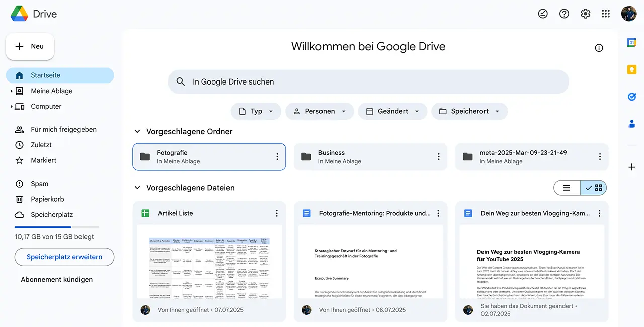Click the storage usage progress bar

point(57,227)
